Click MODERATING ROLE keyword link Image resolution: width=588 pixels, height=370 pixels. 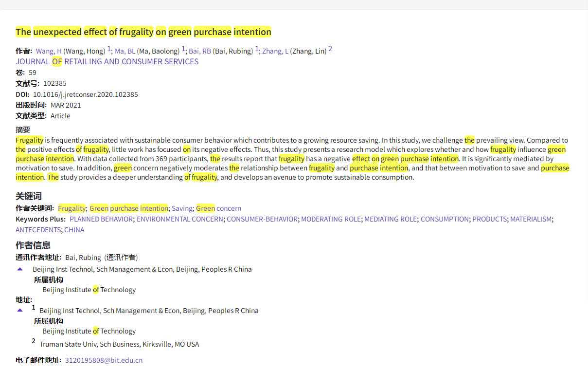point(331,219)
